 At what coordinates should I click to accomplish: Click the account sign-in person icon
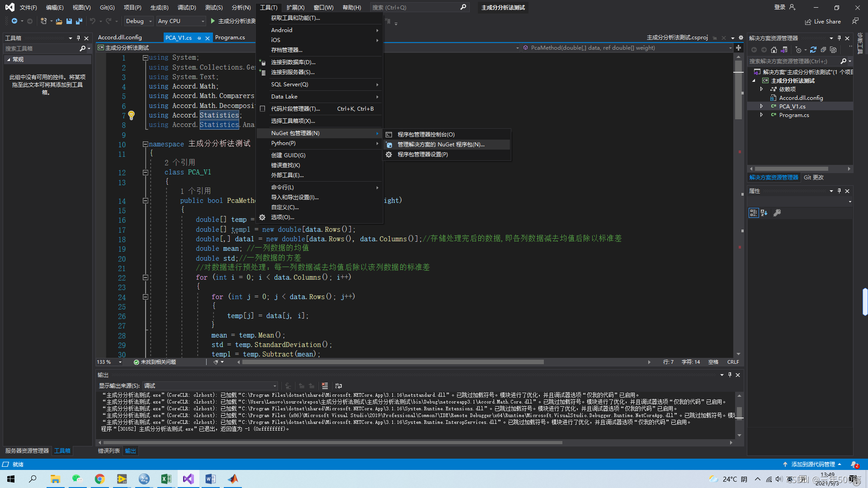click(792, 7)
